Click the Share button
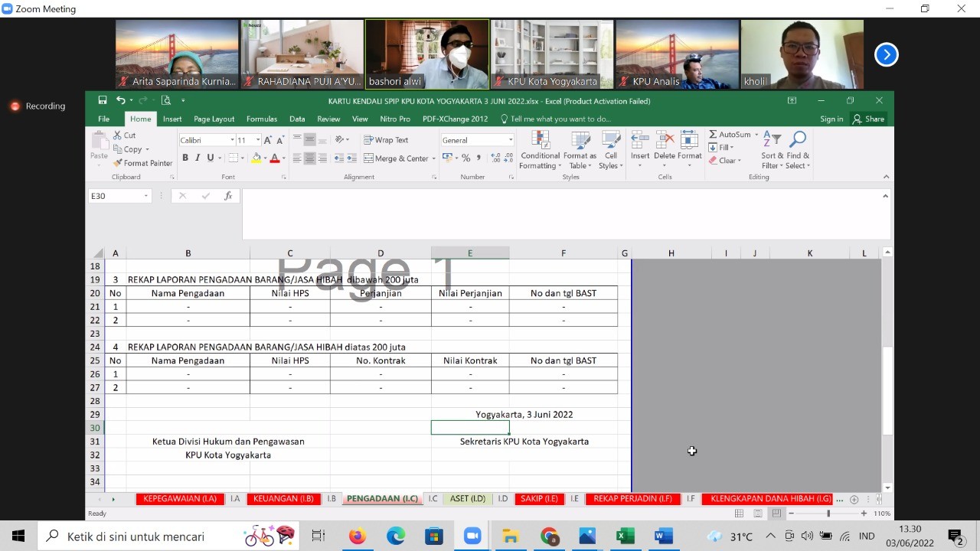980x551 pixels. pos(868,119)
